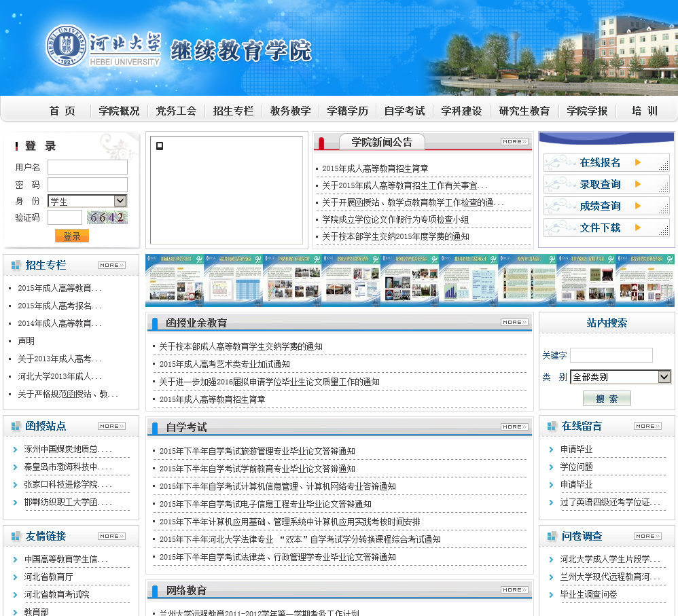Image resolution: width=678 pixels, height=616 pixels.
Task: Focus the 用户名 username field
Action: (88, 167)
